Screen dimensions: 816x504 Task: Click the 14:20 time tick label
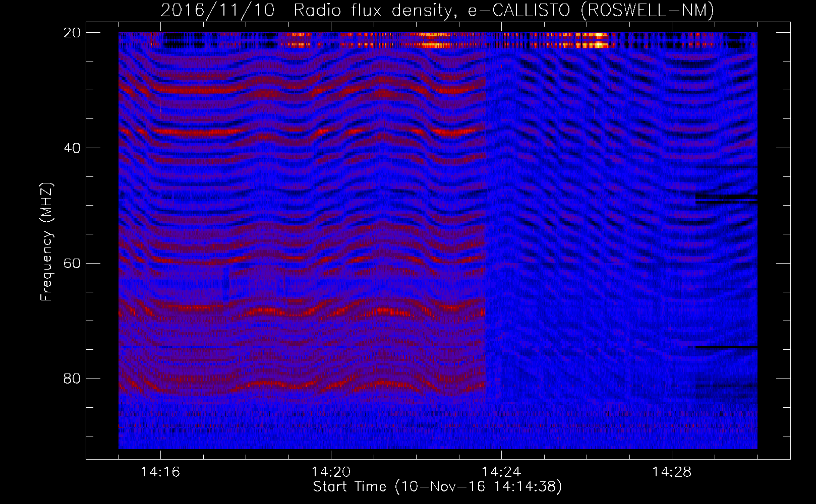click(x=331, y=472)
